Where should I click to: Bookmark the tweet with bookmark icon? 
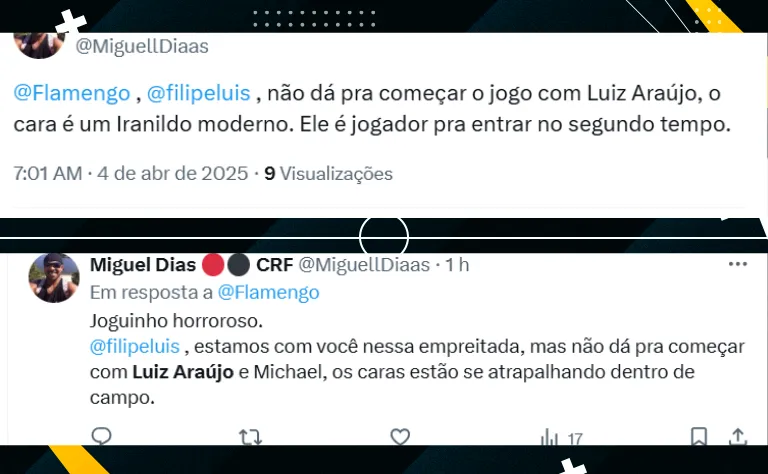[698, 436]
